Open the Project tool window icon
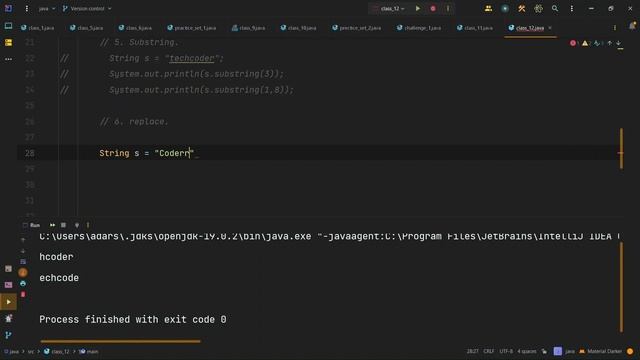The width and height of the screenshot is (640, 360). (x=8, y=26)
